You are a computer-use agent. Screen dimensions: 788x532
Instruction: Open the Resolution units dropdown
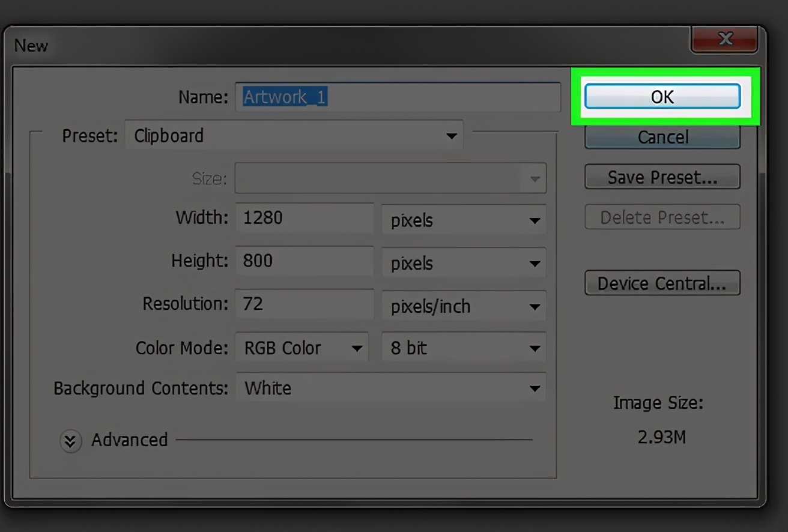[464, 307]
